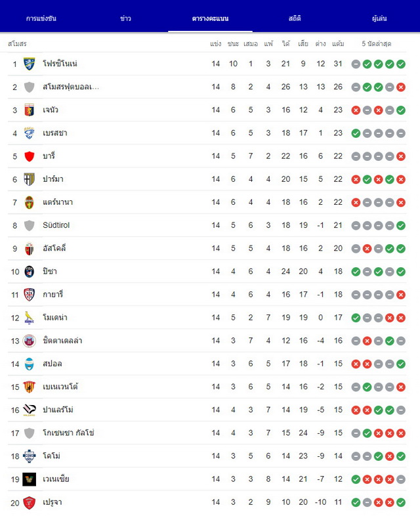420x516 pixels.
Task: Click the เวเนเซีย team logo
Action: 30,479
